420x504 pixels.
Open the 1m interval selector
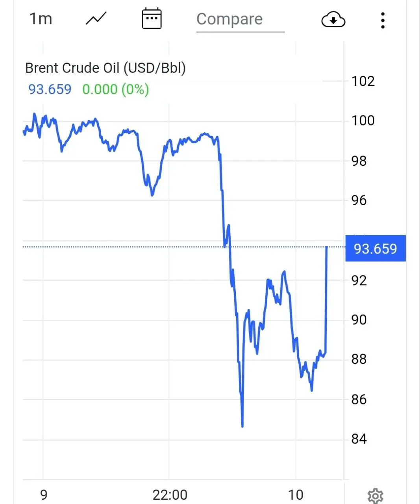(x=41, y=19)
